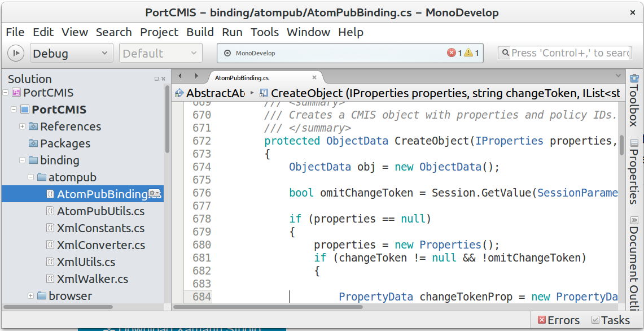644x331 pixels.
Task: Show the Toolbox side pad
Action: pos(634,100)
